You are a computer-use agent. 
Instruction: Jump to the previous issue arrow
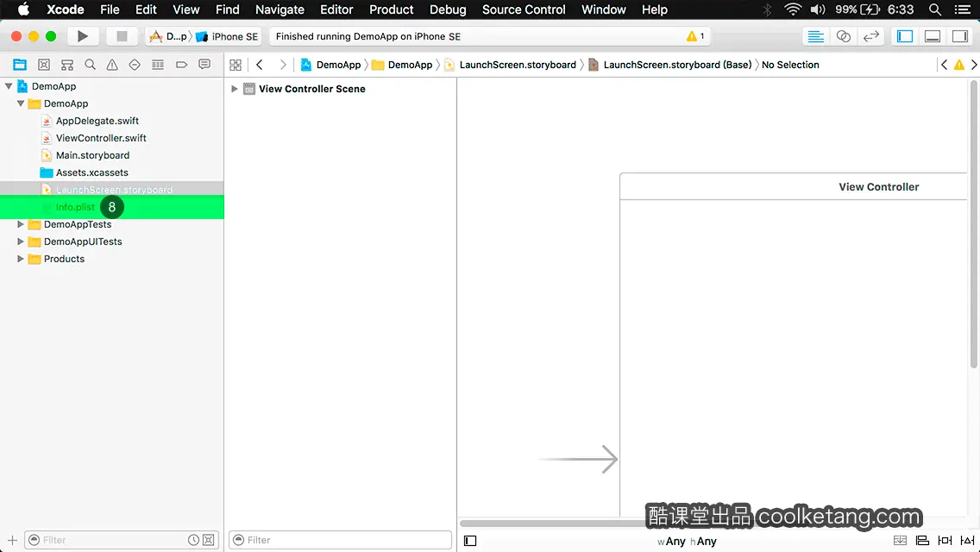(944, 65)
